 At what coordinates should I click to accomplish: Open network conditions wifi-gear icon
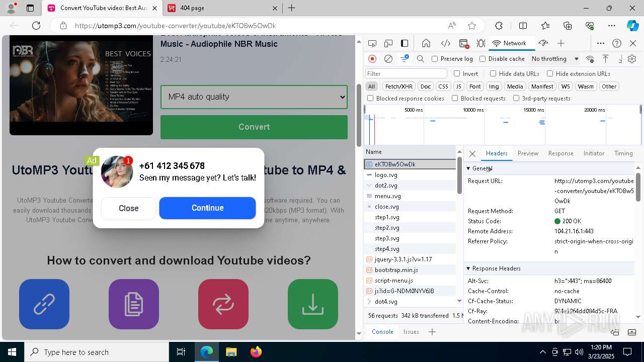pyautogui.click(x=590, y=59)
